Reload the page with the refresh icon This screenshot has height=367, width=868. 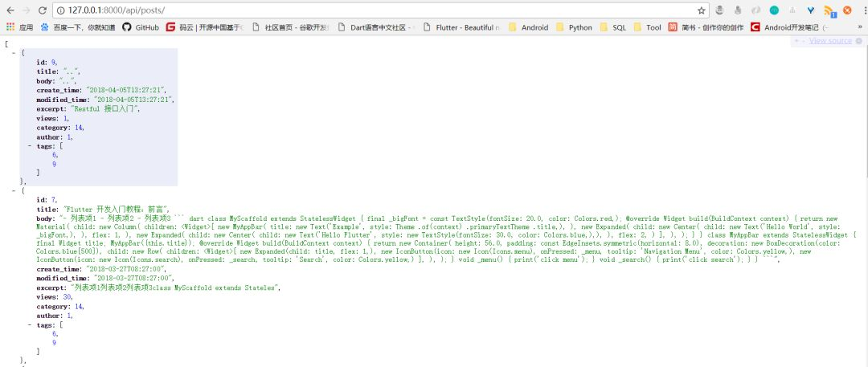click(42, 10)
